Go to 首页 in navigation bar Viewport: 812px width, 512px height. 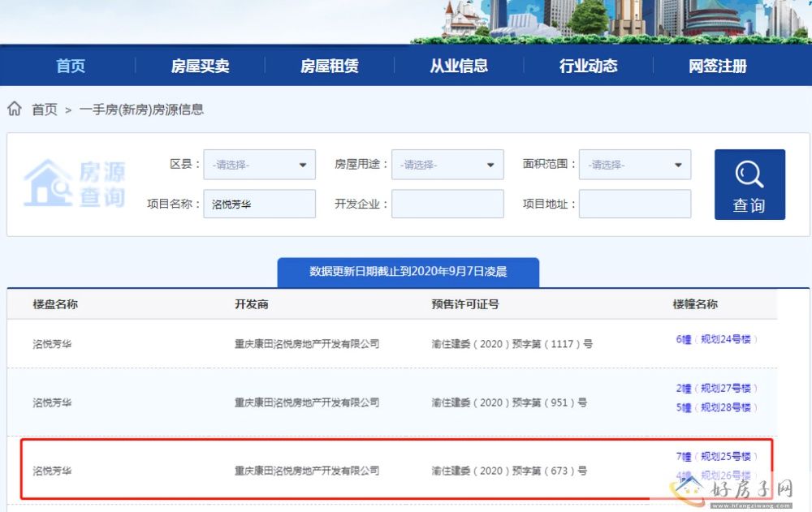coord(71,67)
